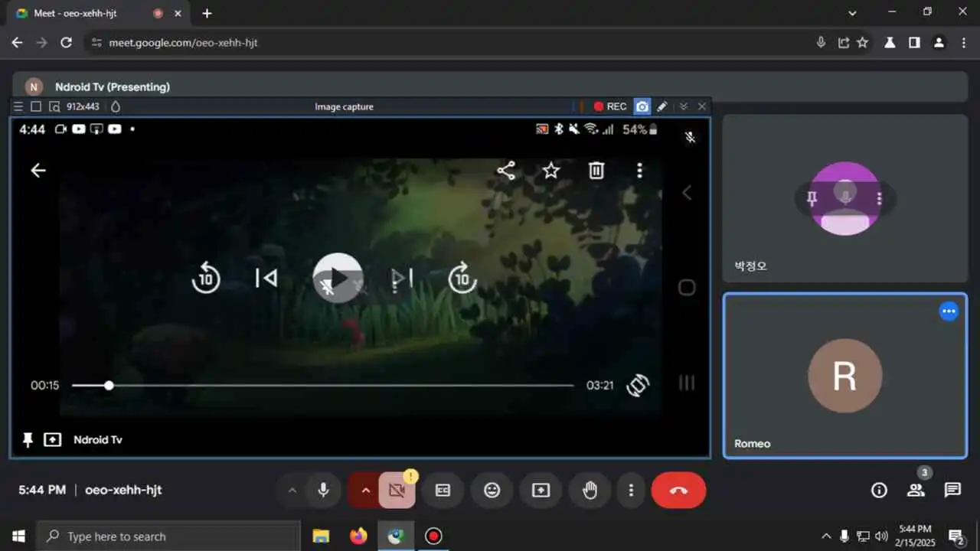Image resolution: width=980 pixels, height=551 pixels.
Task: Launch Firefox from the taskbar
Action: pos(358,536)
